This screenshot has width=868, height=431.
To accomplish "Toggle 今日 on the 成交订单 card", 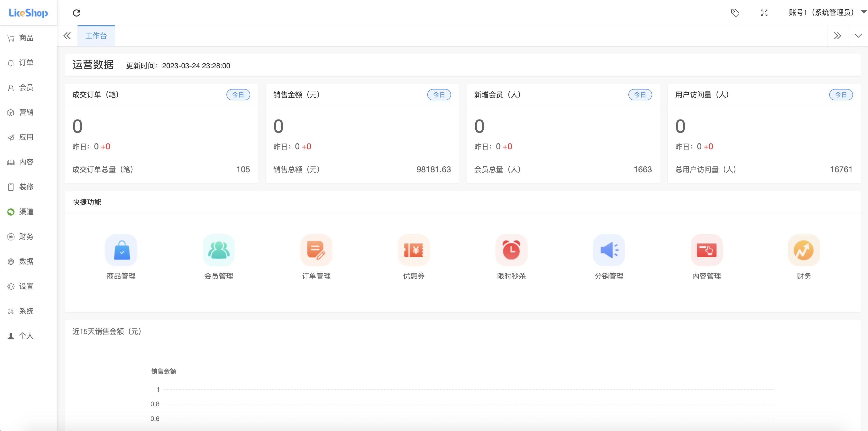I will (239, 95).
